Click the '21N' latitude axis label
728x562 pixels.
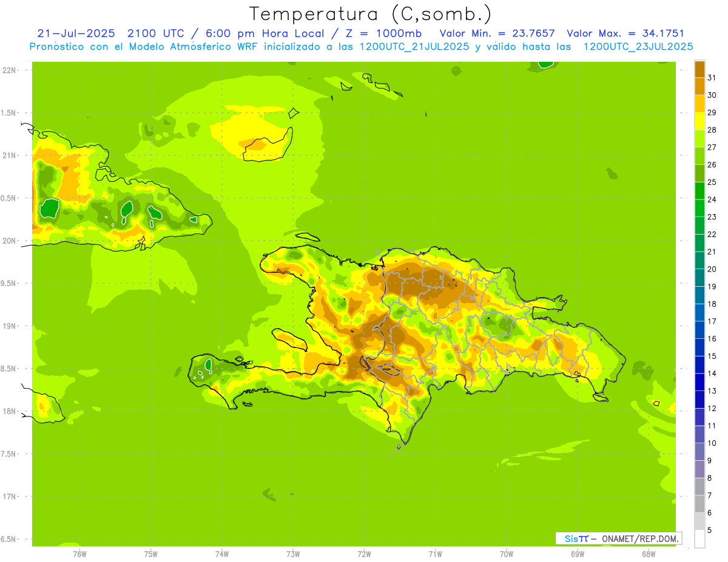(10, 155)
